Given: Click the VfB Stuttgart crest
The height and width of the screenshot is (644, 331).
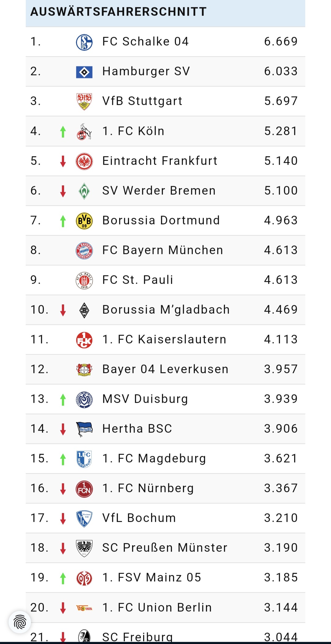Looking at the screenshot, I should [84, 102].
